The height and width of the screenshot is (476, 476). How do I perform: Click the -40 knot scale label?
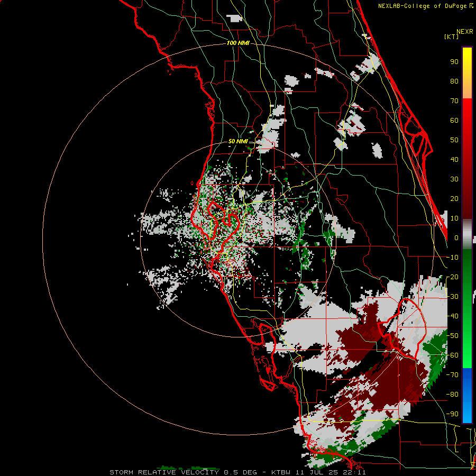[x=452, y=316]
